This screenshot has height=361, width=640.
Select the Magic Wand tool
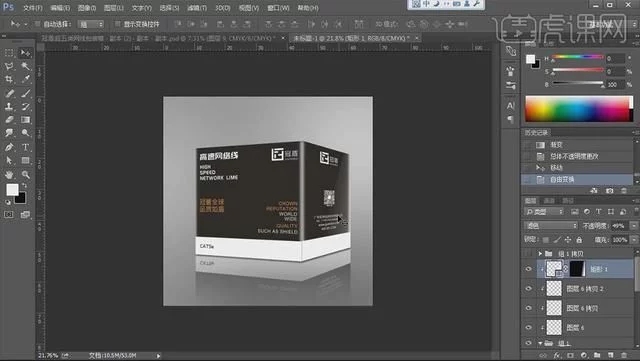click(x=25, y=66)
